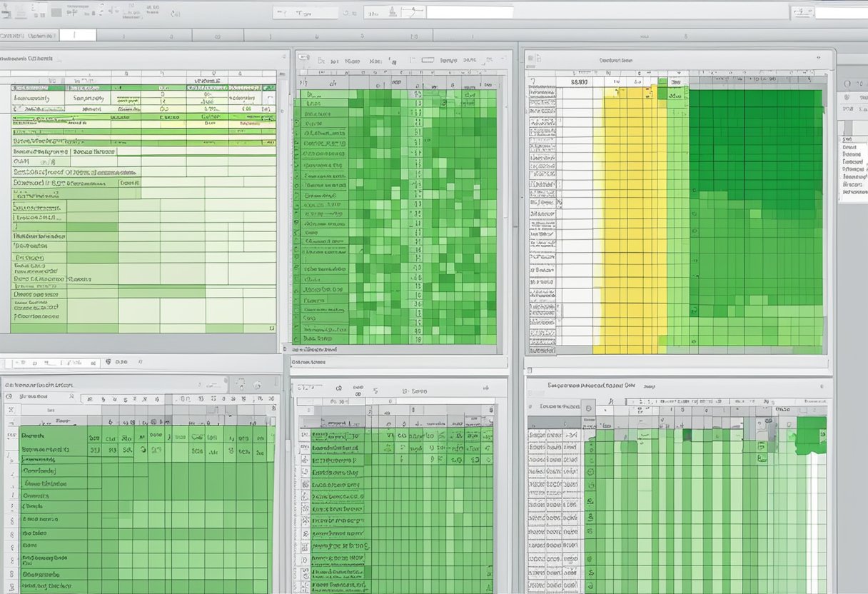Select a yellow highlighted cell in the top-right sheet

click(627, 214)
